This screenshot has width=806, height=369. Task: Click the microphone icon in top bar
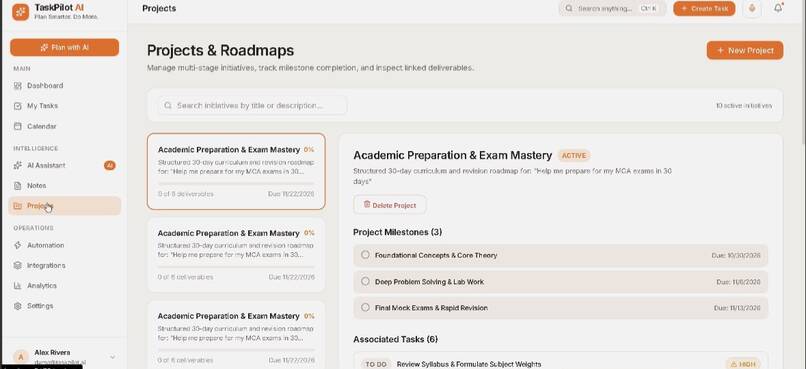[753, 9]
